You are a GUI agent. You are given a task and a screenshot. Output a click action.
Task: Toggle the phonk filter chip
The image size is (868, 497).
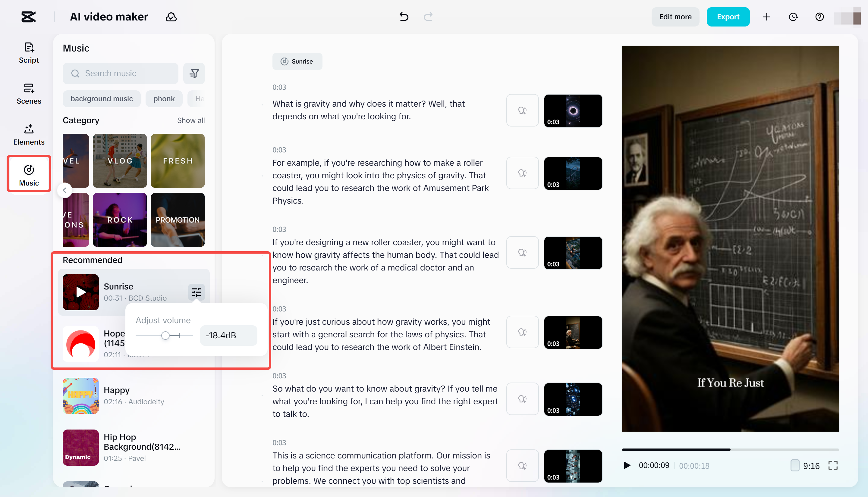point(164,99)
